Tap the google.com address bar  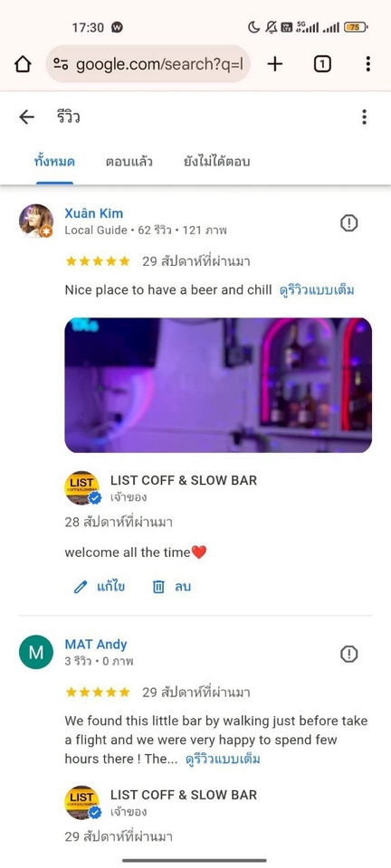coord(148,64)
